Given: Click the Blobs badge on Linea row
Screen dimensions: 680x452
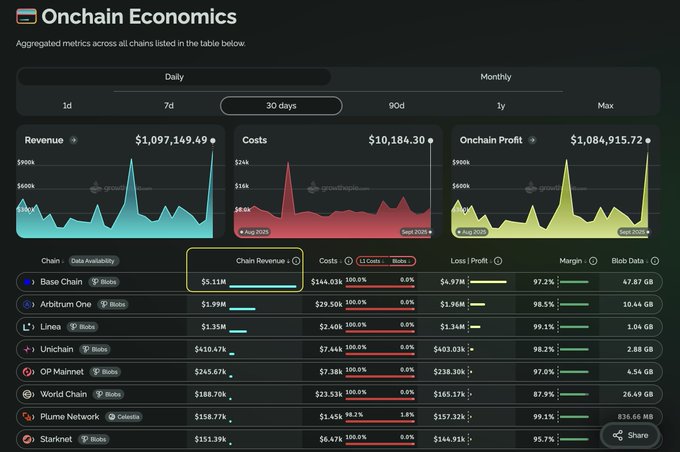Looking at the screenshot, I should click(82, 327).
